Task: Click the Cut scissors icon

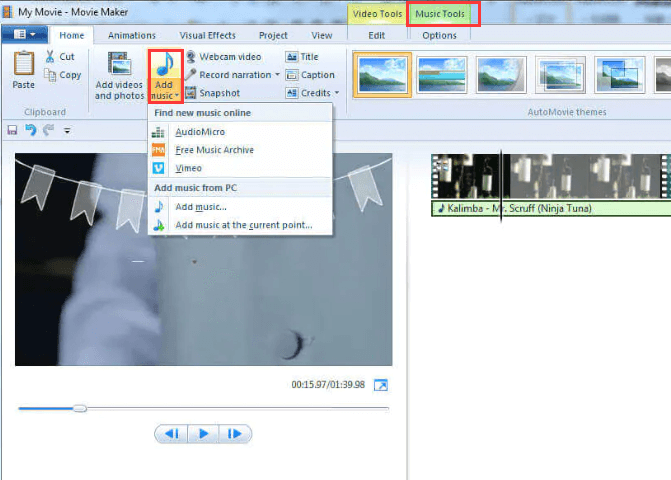Action: [x=50, y=56]
